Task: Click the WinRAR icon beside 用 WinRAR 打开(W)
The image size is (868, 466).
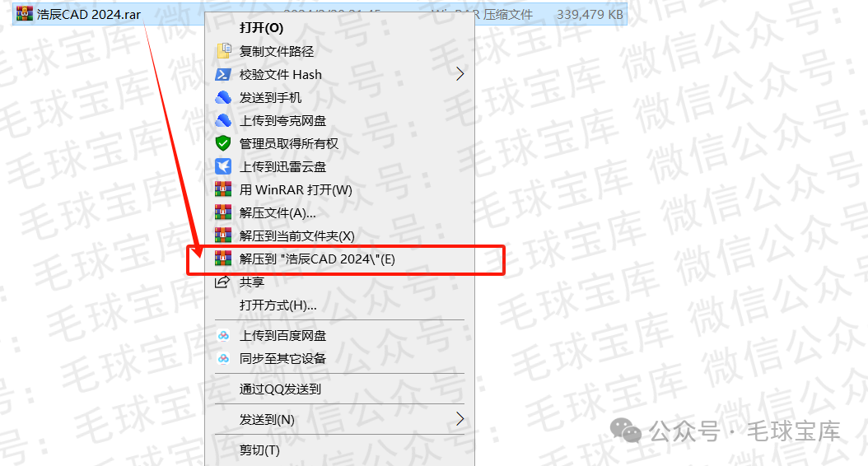Action: pos(223,190)
